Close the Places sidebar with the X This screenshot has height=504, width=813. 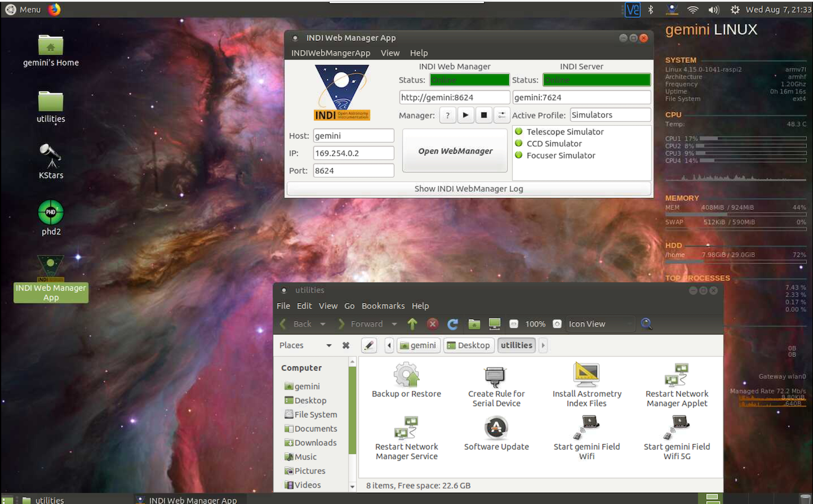coord(346,345)
